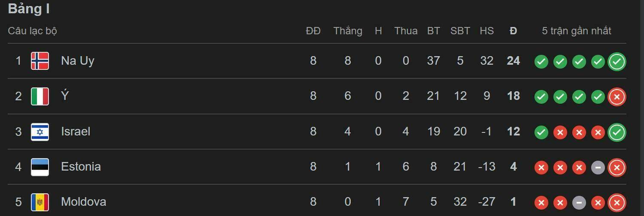Viewport: 644px width, 216px height.
Task: Click the HS column header
Action: [x=486, y=31]
